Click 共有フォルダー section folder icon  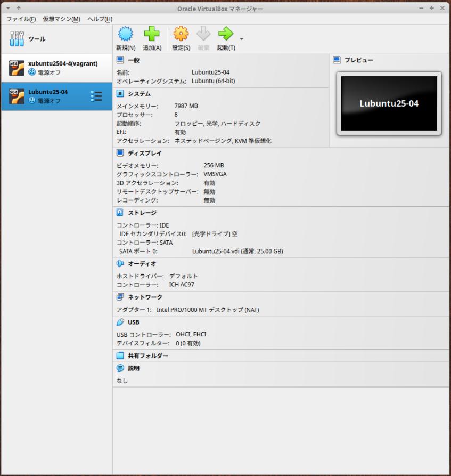tap(120, 356)
